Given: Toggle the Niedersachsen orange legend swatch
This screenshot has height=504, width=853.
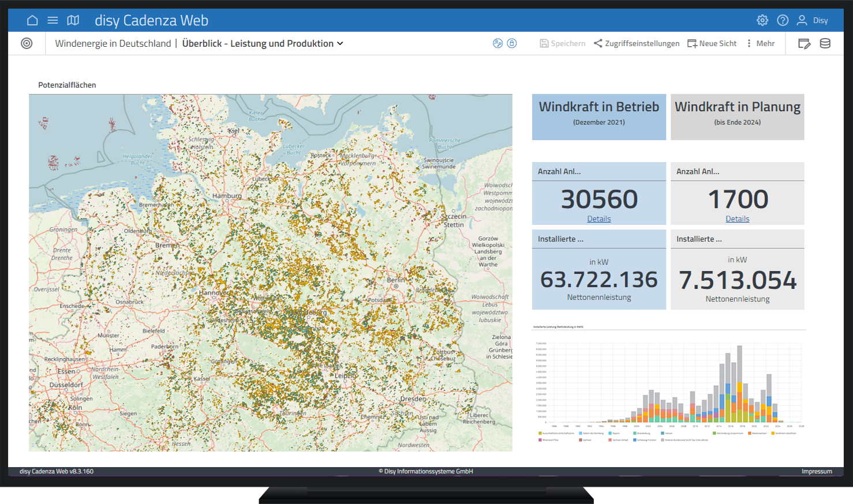Looking at the screenshot, I should [x=750, y=433].
